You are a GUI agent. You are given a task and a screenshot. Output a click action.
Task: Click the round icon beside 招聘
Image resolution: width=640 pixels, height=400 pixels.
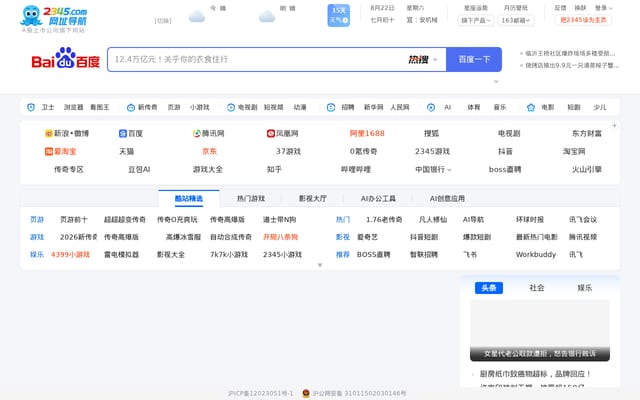click(x=331, y=107)
